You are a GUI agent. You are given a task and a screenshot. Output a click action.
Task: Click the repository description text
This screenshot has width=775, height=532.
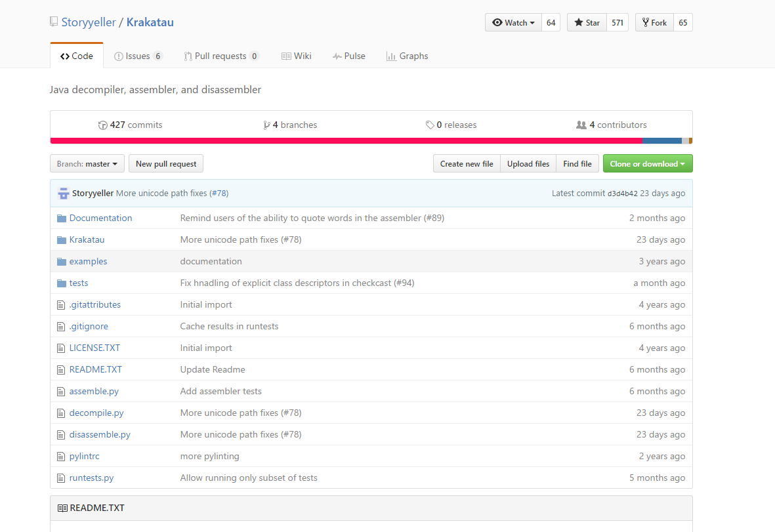point(156,89)
